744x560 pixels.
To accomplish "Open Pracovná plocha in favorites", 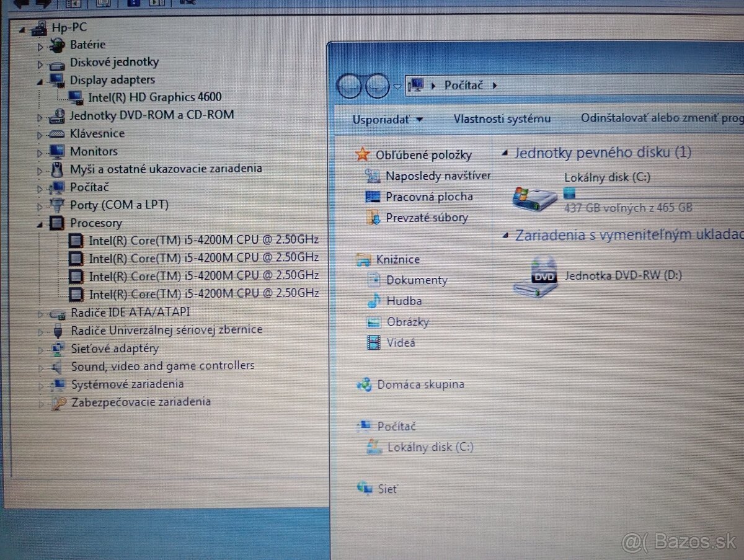I will click(429, 197).
